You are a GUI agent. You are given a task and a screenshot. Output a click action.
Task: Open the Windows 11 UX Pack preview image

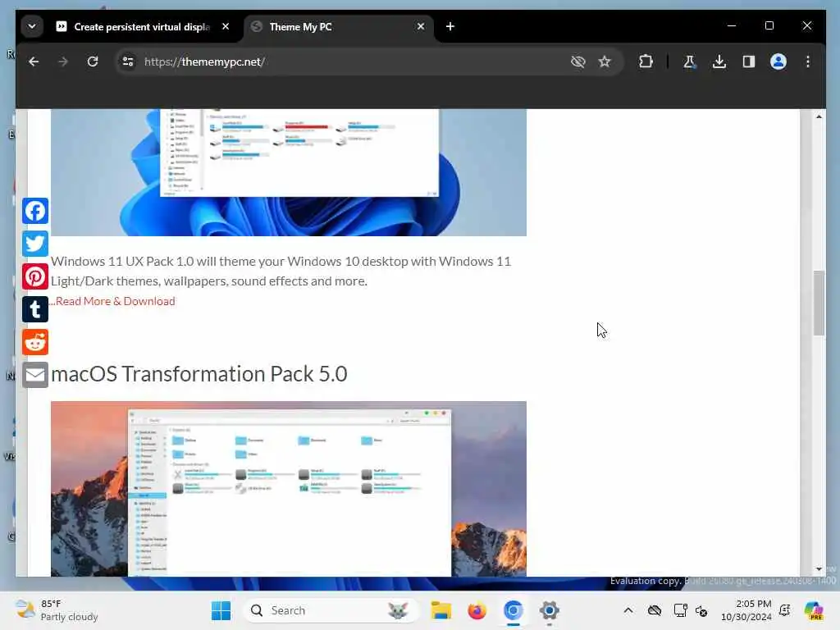pyautogui.click(x=289, y=172)
